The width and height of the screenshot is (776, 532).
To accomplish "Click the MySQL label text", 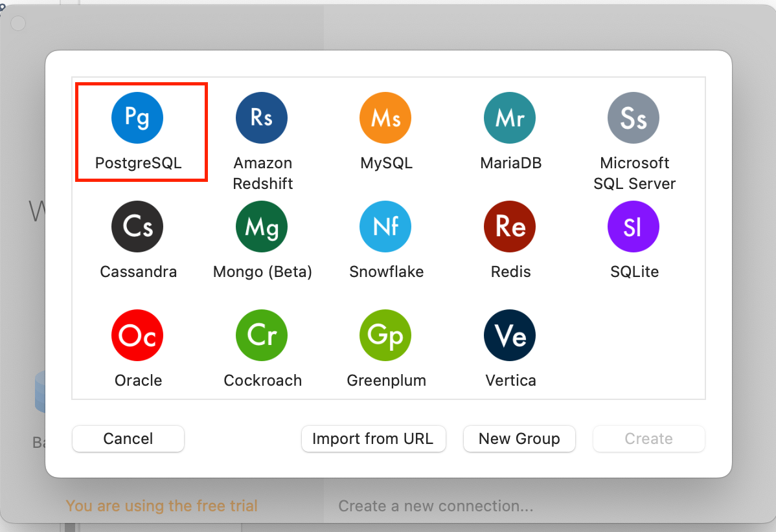I will tap(386, 163).
